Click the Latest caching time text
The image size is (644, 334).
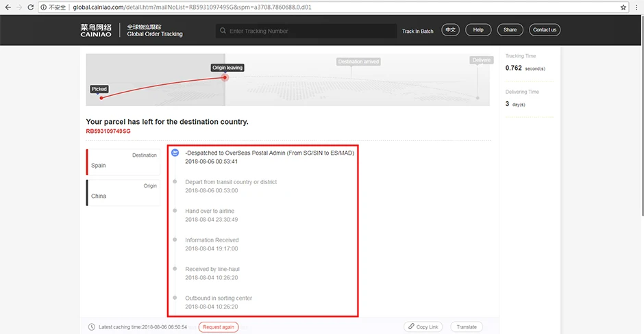143,327
